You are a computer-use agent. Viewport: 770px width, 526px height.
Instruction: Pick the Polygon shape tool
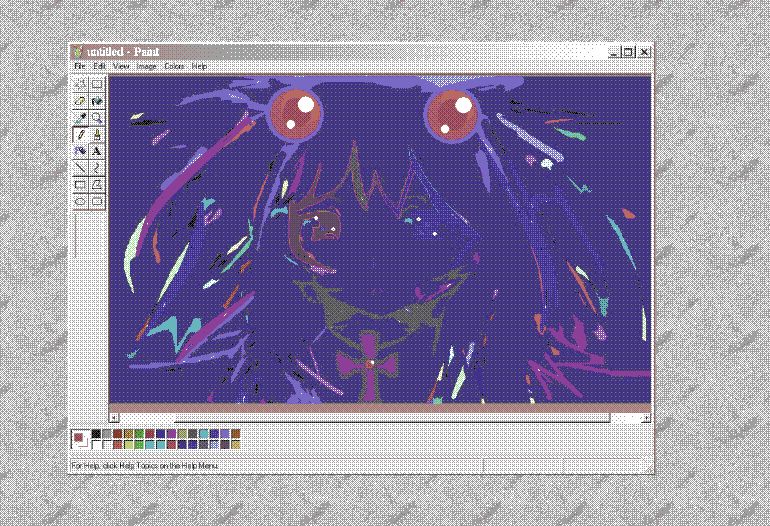tap(97, 185)
